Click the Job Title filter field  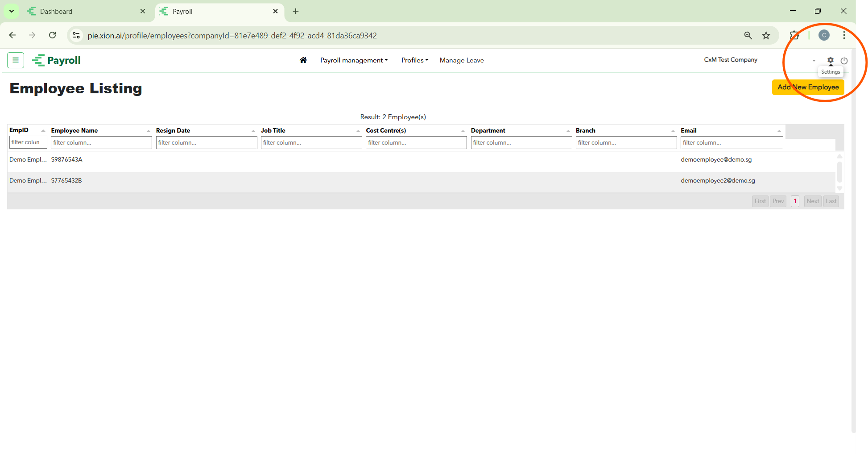tap(311, 143)
